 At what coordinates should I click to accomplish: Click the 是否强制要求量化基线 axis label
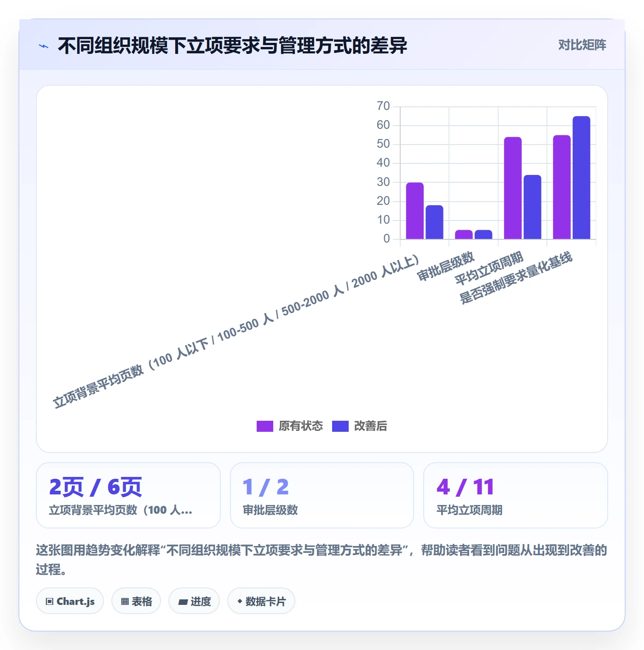[x=516, y=278]
